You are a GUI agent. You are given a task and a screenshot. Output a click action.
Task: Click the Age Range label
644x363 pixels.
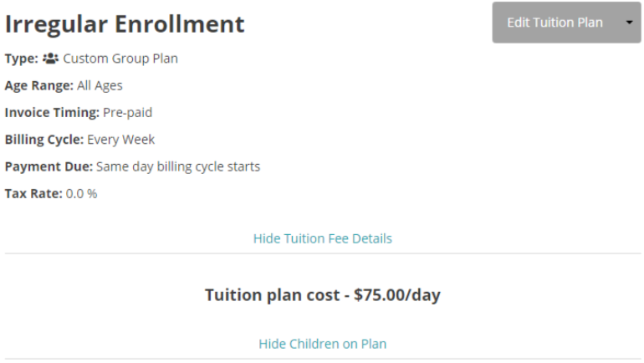tap(38, 86)
